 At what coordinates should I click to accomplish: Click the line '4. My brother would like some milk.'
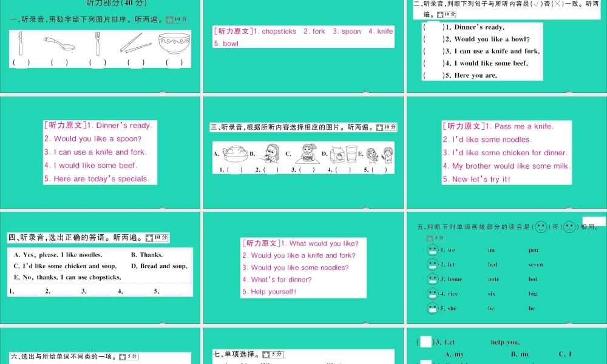point(507,166)
